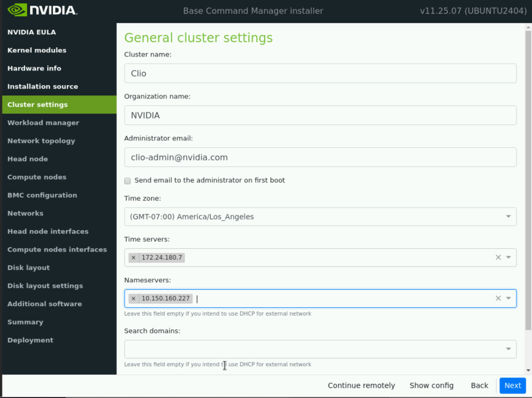Expand the Time servers dropdown arrow
This screenshot has height=398, width=532.
509,258
